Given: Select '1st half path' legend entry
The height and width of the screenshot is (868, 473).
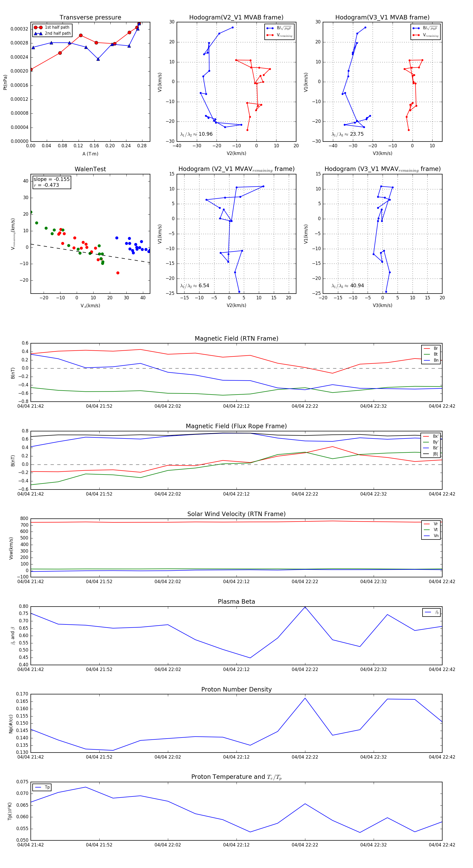Looking at the screenshot, I should (52, 27).
